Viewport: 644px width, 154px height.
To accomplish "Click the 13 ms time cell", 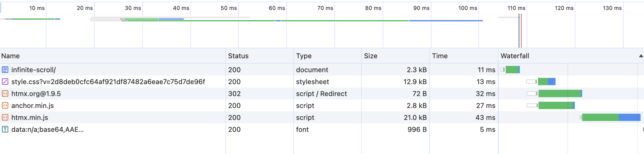I will pos(486,82).
